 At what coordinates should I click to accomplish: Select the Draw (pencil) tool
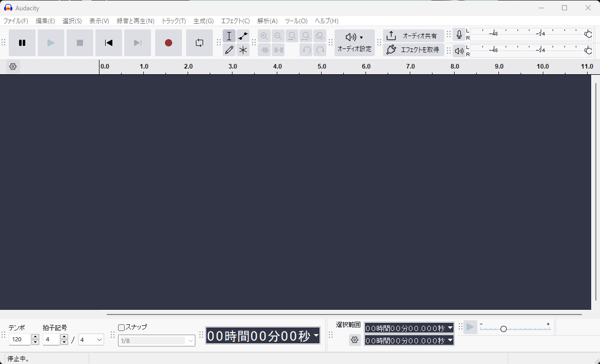tap(229, 50)
